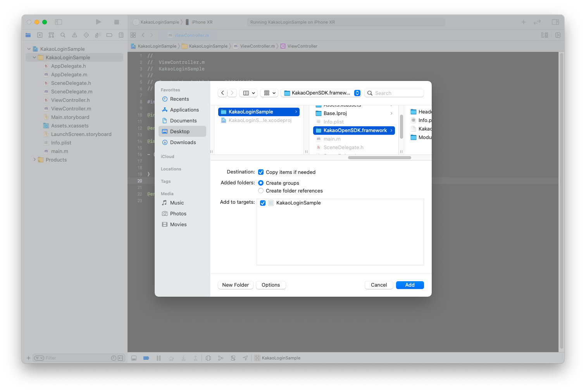This screenshot has width=586, height=392.
Task: Select Applications in dialog sidebar
Action: (182, 110)
